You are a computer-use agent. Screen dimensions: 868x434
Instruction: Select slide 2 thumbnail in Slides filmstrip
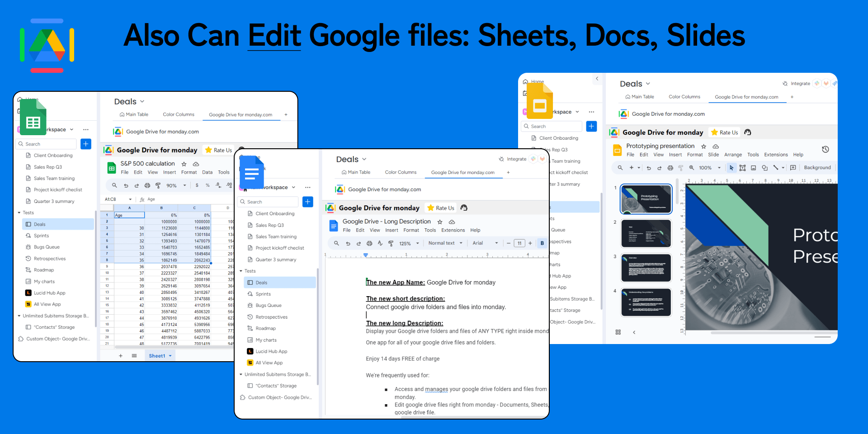646,233
